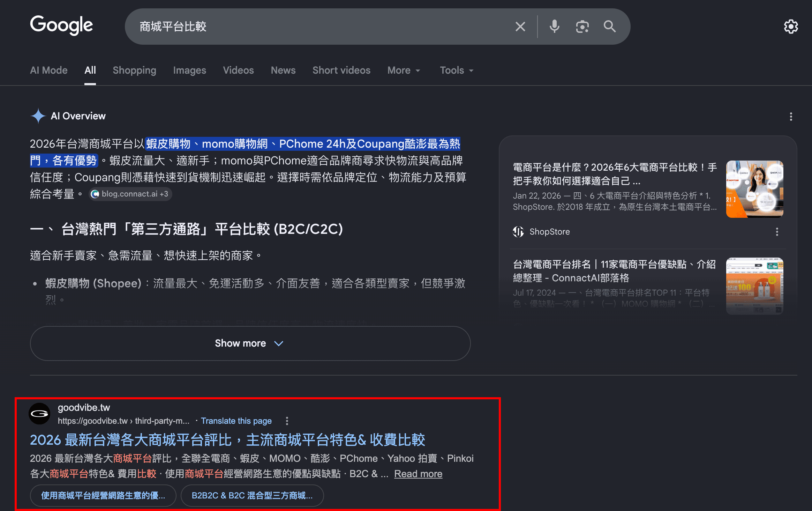Click the 台灣熱門「第三方通路」平台比較 heading
This screenshot has width=812, height=511.
point(186,229)
